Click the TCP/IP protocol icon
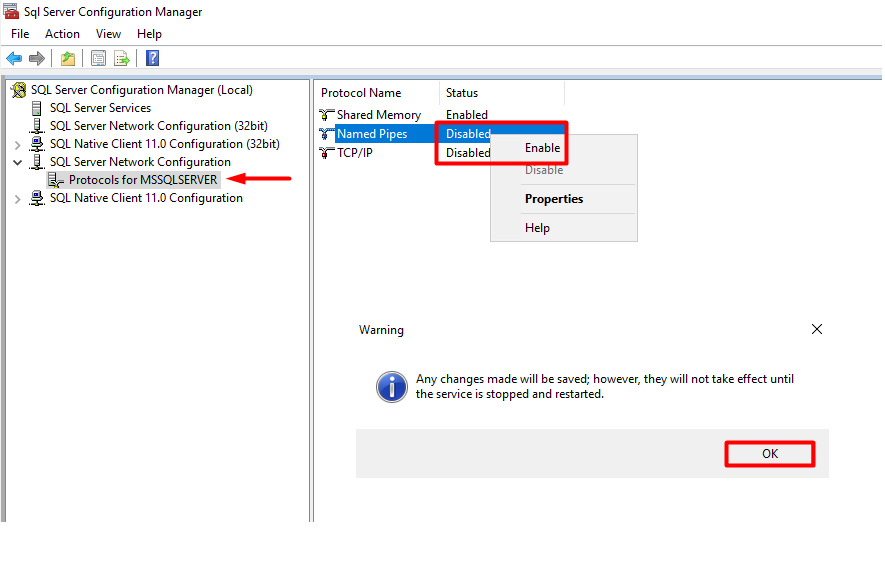885x563 pixels. point(327,152)
